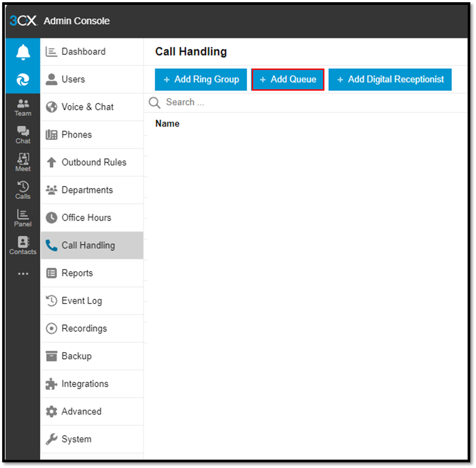The width and height of the screenshot is (476, 468).
Task: Open the Dashboard menu entry
Action: click(x=82, y=51)
